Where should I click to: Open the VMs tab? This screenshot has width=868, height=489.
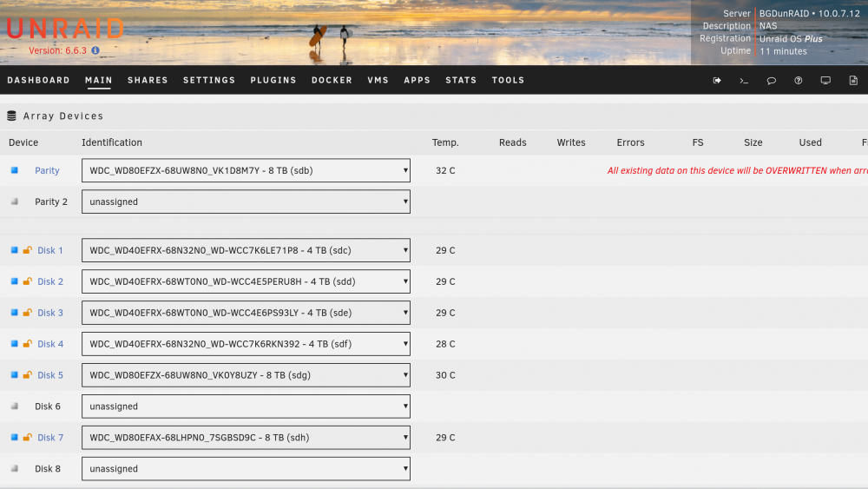point(378,80)
